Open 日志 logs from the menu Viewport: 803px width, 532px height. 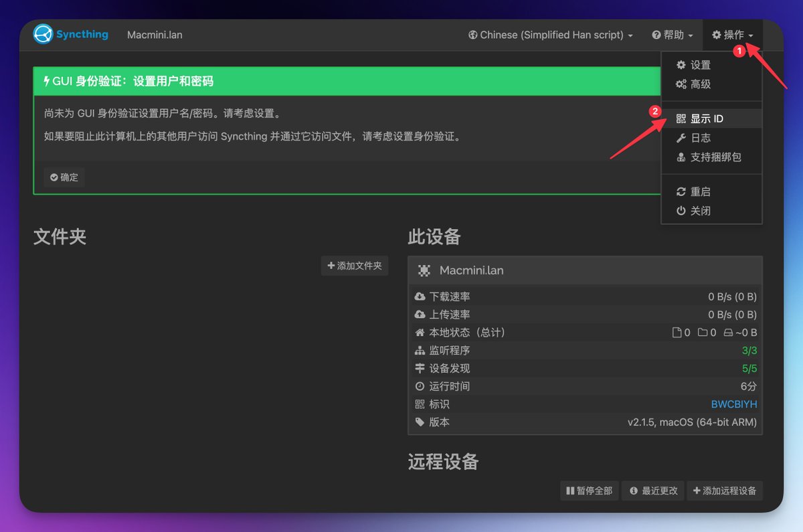(711, 138)
